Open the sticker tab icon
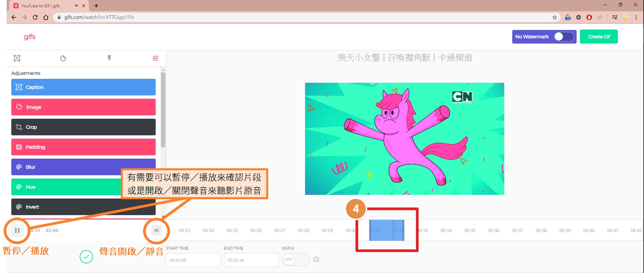This screenshot has height=273, width=644. (x=63, y=58)
